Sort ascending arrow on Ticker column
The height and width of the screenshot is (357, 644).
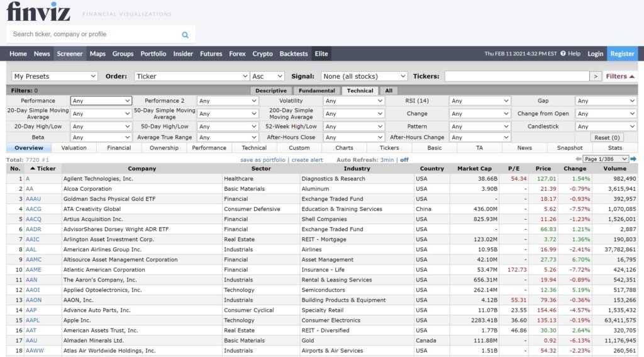[33, 168]
